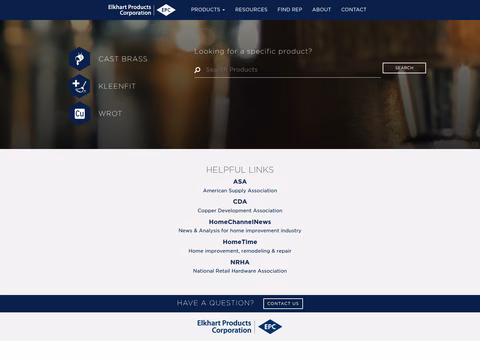Click National Retail Hardware Association text

[240, 271]
